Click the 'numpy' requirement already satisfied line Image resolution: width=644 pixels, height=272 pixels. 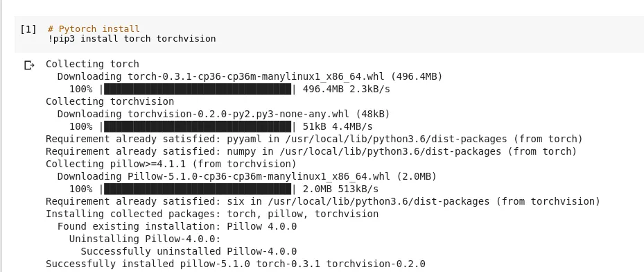tap(311, 151)
